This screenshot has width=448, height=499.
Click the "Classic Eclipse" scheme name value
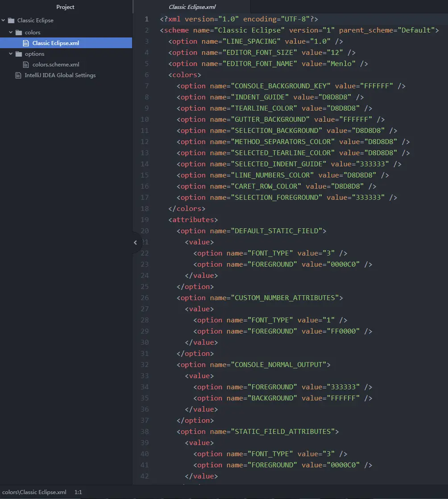249,30
